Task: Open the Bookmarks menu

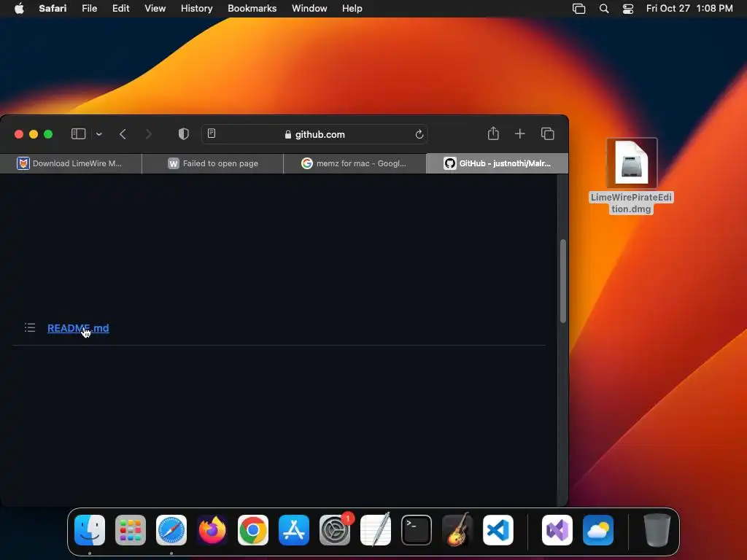Action: (252, 9)
